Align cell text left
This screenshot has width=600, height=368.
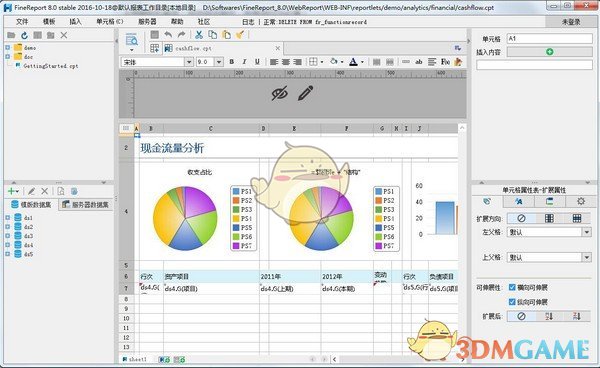[x=274, y=62]
